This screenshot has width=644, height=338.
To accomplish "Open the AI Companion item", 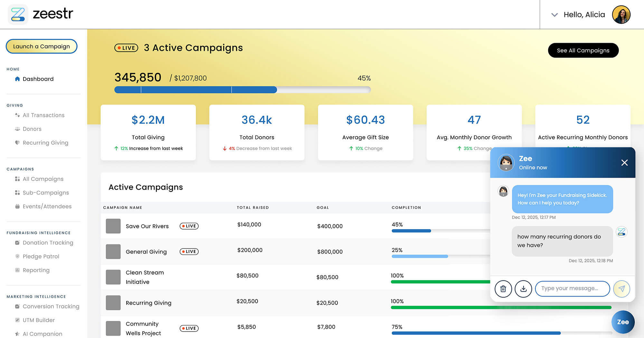I will pyautogui.click(x=42, y=334).
